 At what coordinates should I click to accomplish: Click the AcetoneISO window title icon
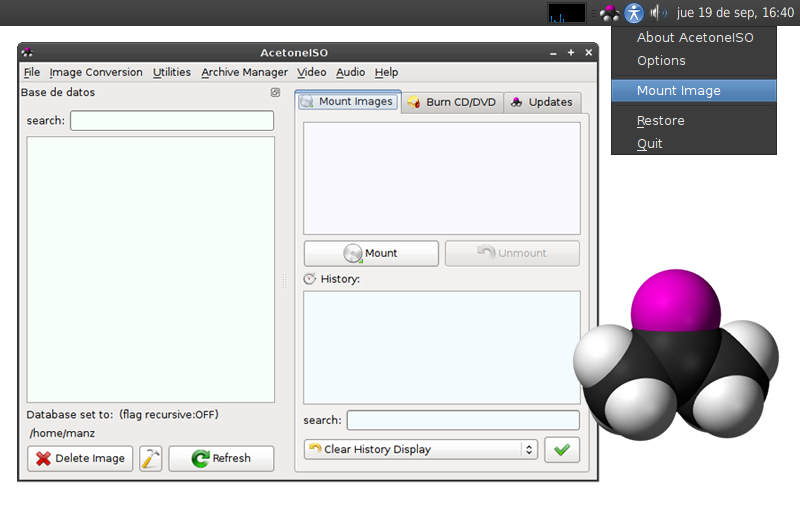click(28, 52)
